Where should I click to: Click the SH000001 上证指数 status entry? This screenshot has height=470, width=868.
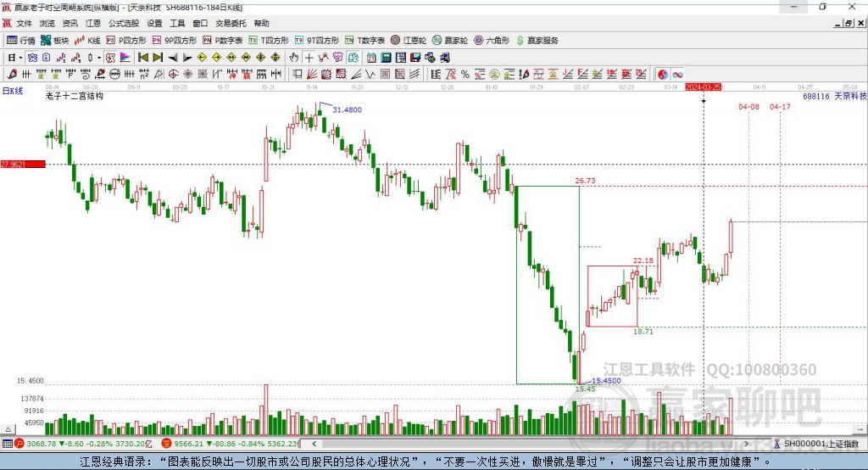pos(816,444)
